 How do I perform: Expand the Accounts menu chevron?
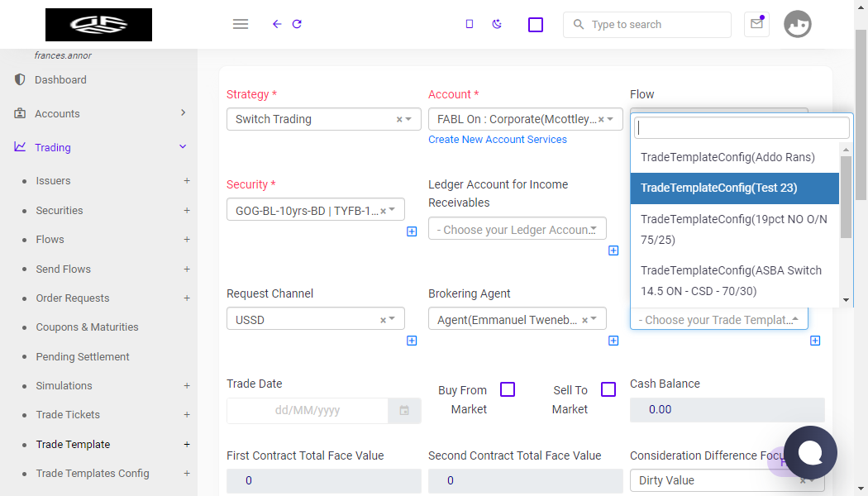coord(184,113)
